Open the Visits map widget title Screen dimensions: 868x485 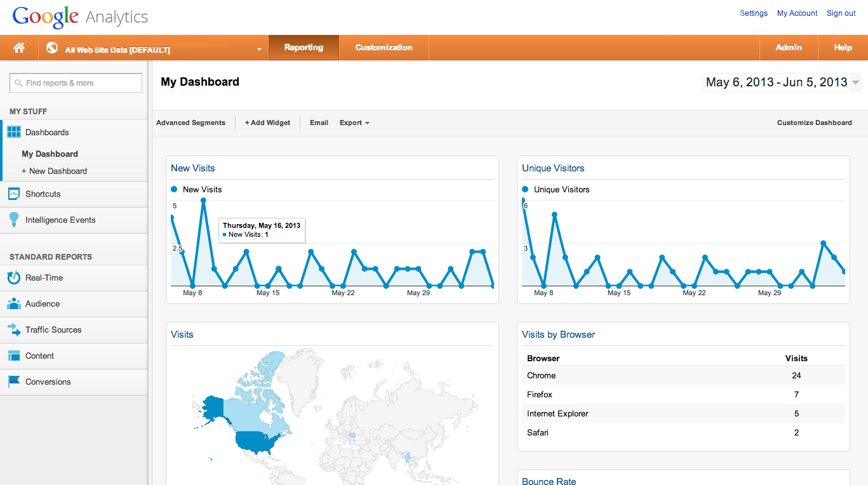tap(182, 335)
